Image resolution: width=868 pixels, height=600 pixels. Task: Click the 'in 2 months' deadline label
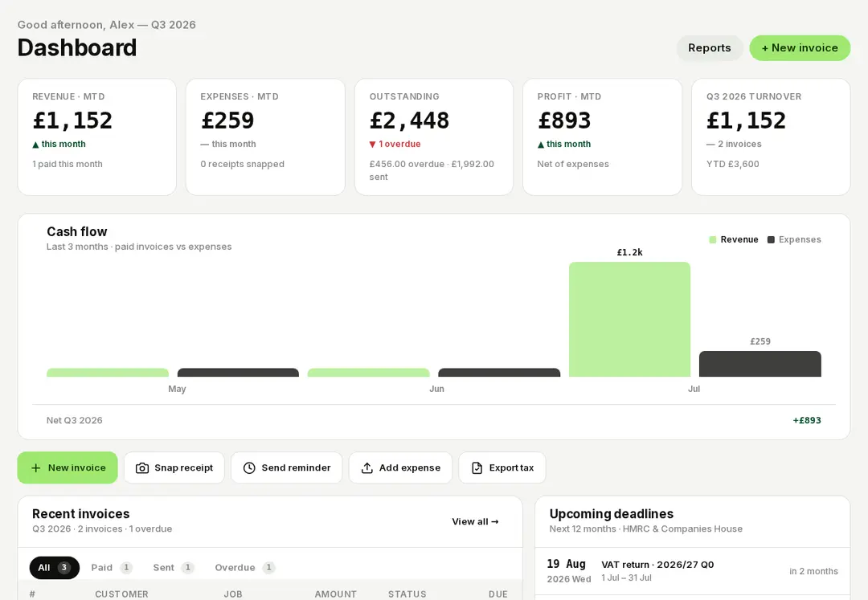coord(813,571)
